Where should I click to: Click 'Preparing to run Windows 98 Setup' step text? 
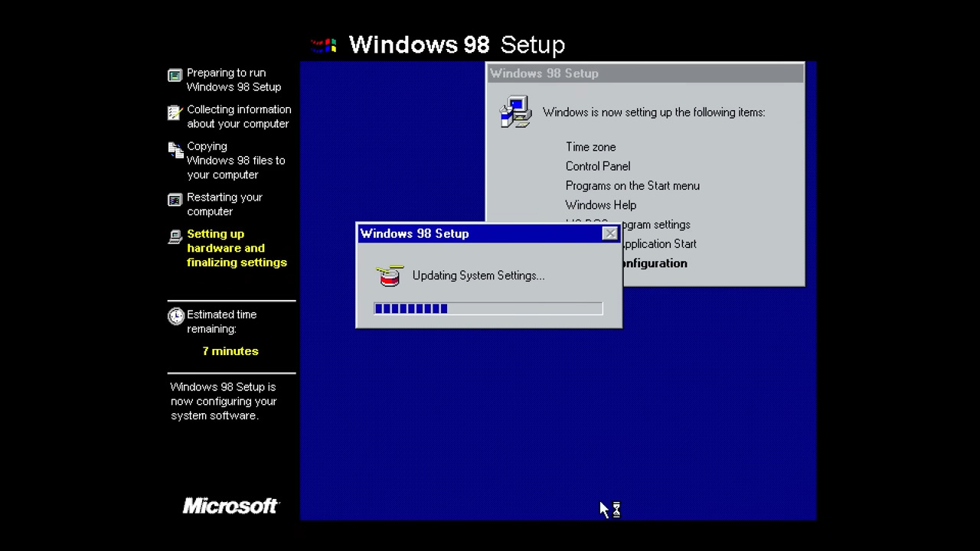pyautogui.click(x=234, y=80)
